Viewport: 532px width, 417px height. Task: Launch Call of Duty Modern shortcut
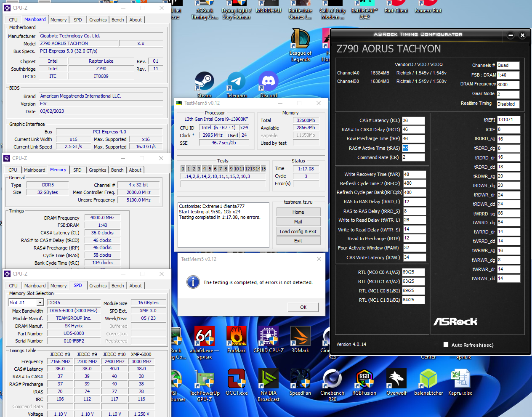pos(332,10)
